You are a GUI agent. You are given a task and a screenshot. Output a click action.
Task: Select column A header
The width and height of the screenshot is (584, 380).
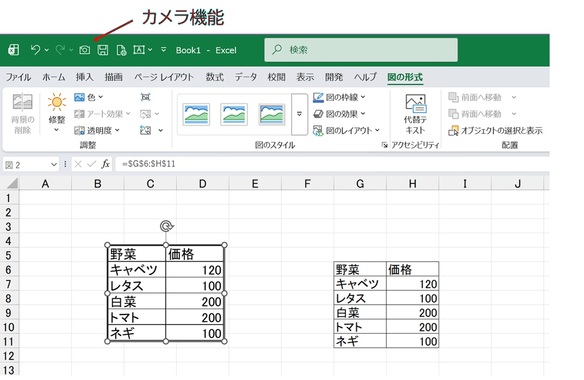pos(45,183)
